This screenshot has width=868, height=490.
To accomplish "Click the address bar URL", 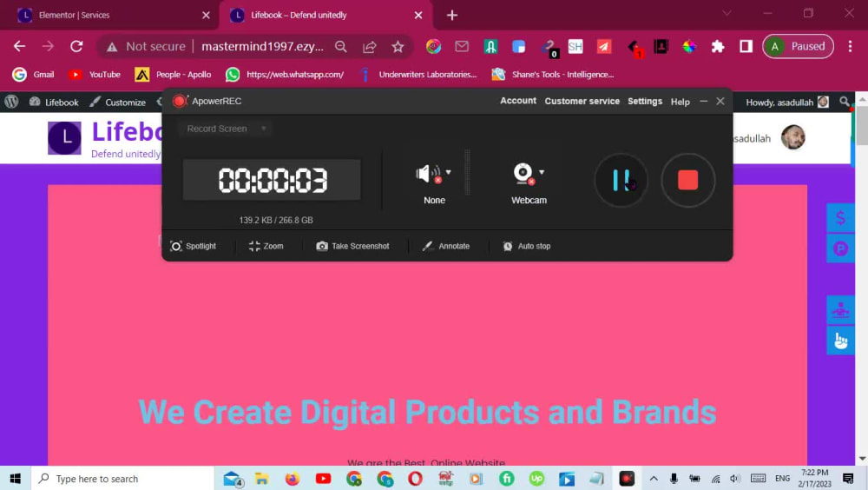I will [x=262, y=47].
